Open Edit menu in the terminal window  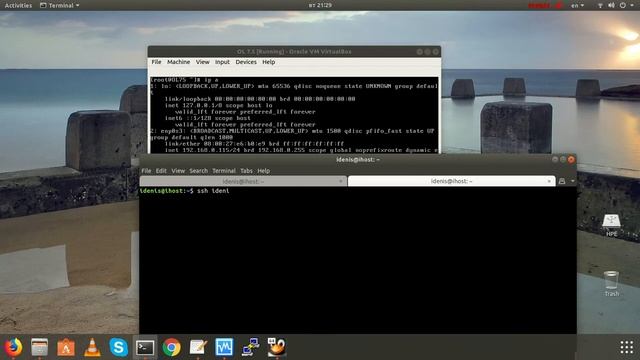coord(161,171)
